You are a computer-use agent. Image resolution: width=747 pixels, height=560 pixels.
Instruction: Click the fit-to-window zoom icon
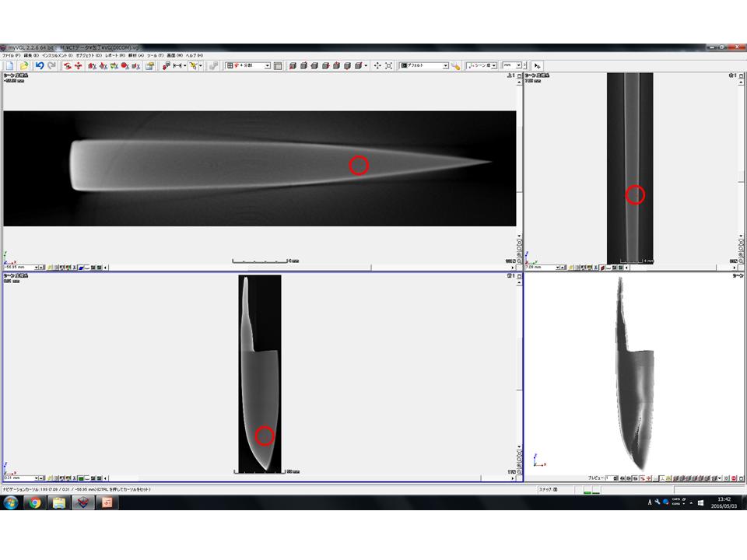388,66
